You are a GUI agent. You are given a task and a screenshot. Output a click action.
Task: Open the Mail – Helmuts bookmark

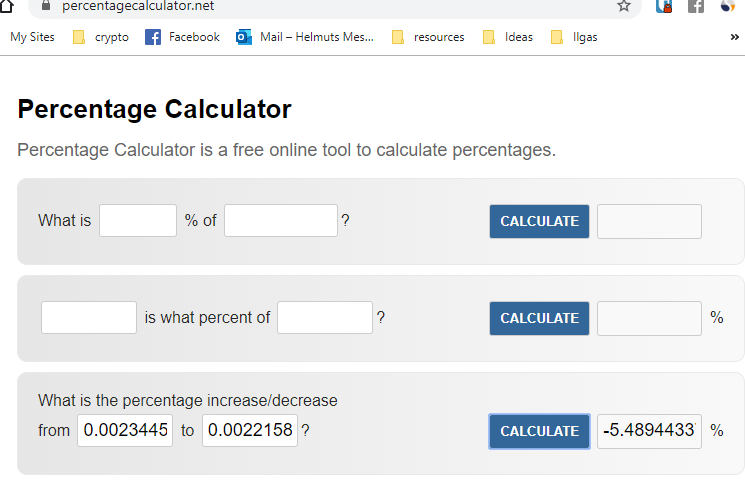pyautogui.click(x=305, y=37)
